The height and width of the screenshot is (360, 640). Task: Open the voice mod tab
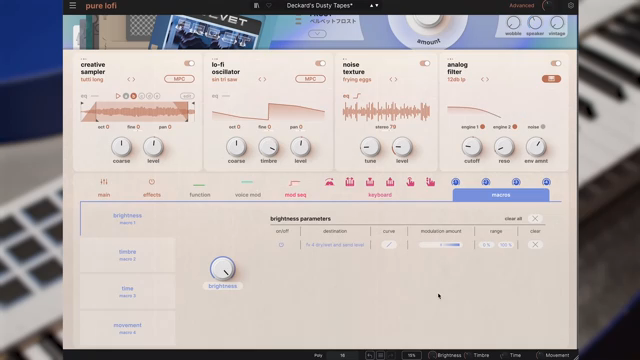(248, 190)
